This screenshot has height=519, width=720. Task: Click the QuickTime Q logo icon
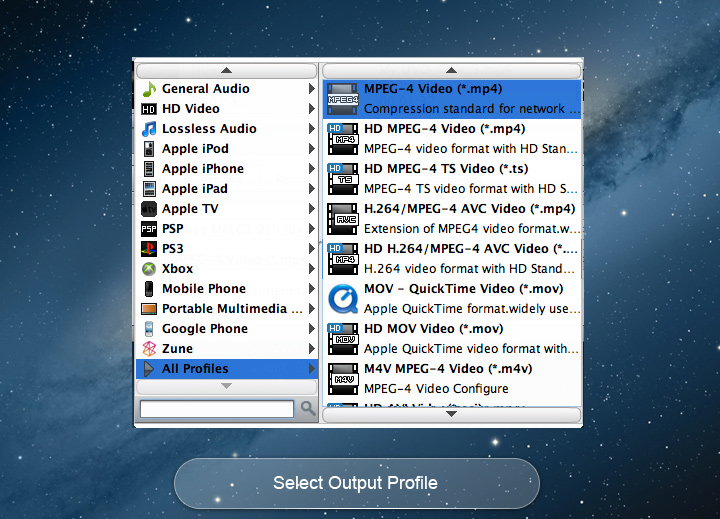343,299
